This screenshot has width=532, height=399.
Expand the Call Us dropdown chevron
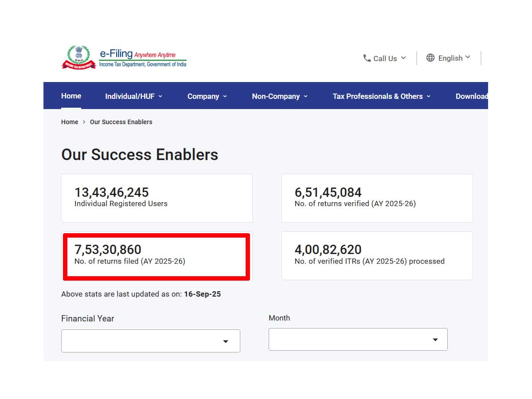coord(403,58)
